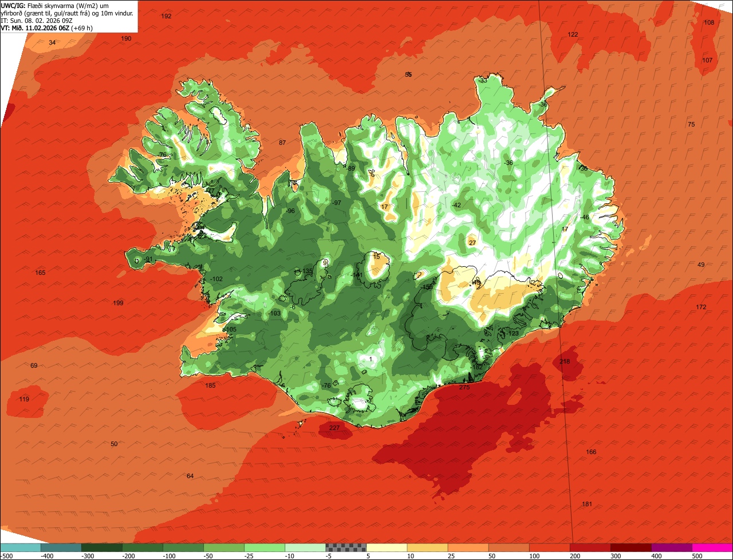Click the map value '-102'

tap(216, 279)
